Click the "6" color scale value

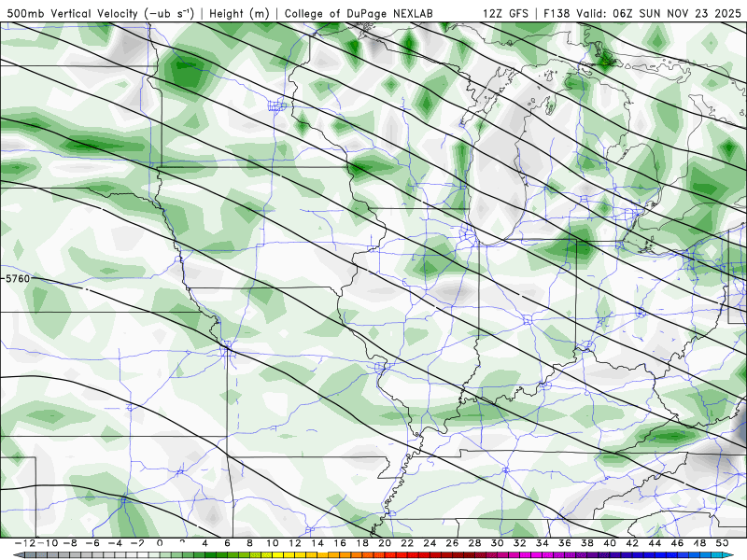[x=227, y=543]
